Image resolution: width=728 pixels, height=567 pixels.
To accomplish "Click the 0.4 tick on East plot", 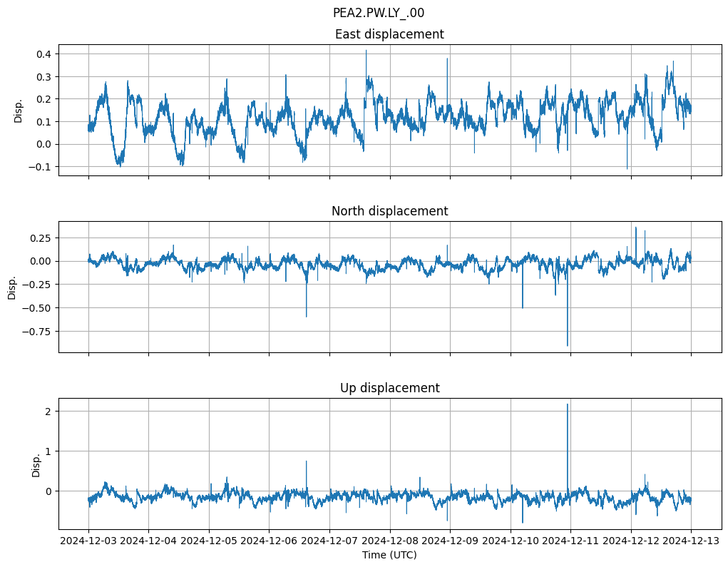I will pos(43,54).
